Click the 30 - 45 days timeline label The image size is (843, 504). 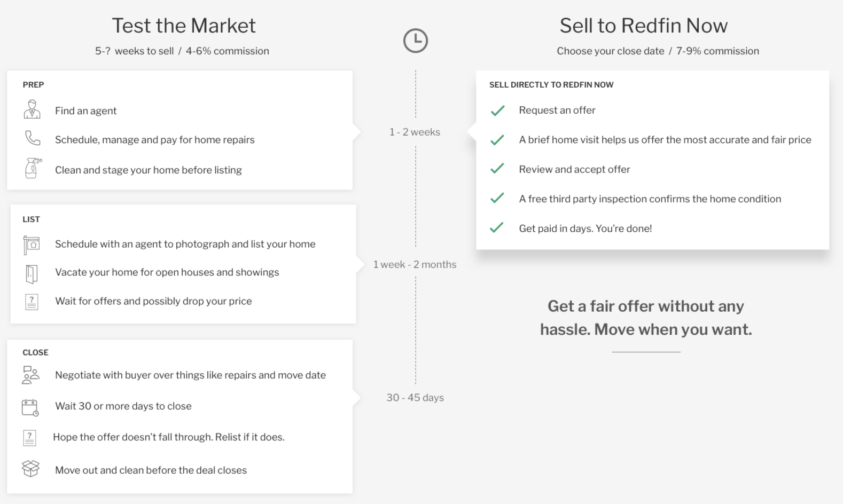point(415,397)
